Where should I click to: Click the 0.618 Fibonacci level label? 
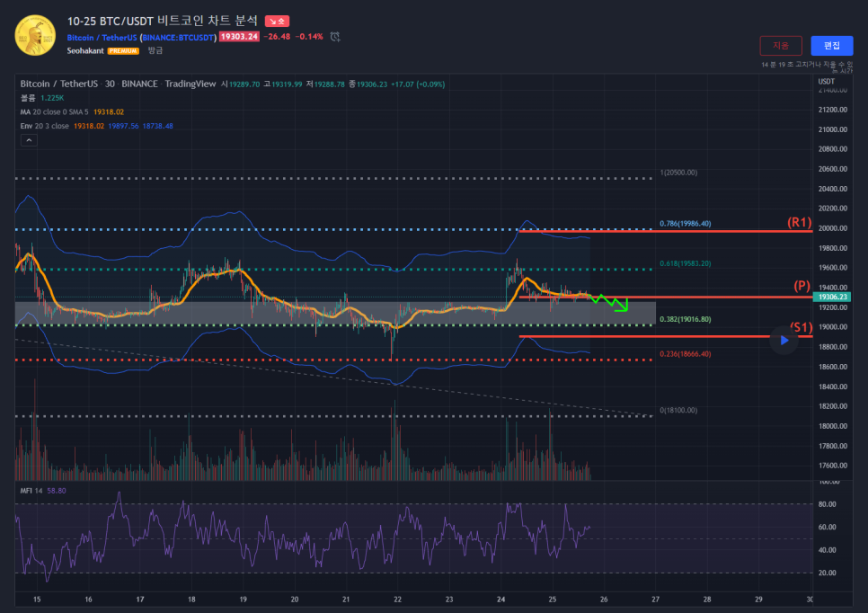click(x=686, y=263)
